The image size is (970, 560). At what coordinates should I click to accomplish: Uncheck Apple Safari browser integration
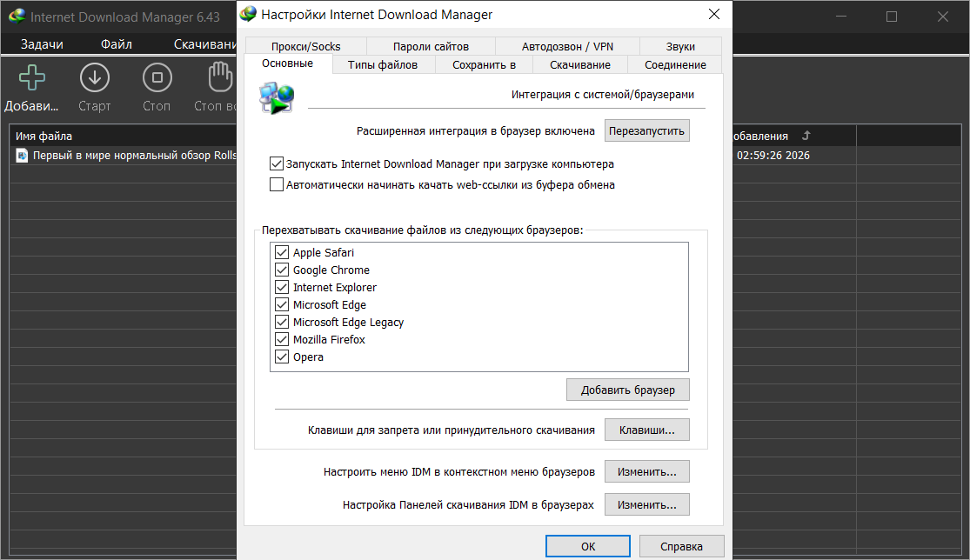(282, 252)
